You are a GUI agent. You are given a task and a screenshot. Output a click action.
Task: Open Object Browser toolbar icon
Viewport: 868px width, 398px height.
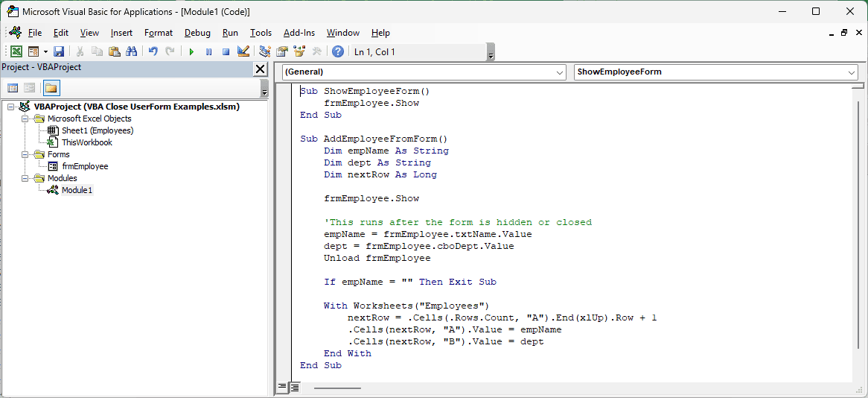[x=299, y=51]
